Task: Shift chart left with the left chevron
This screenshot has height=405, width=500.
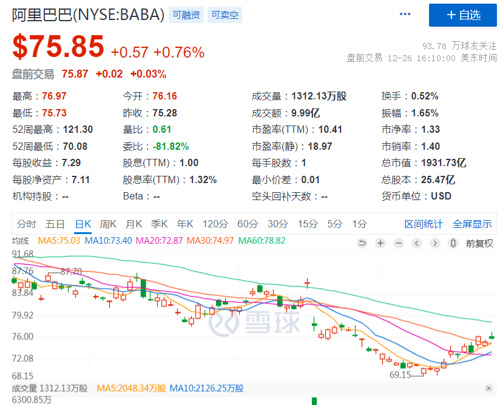Action: 417,243
